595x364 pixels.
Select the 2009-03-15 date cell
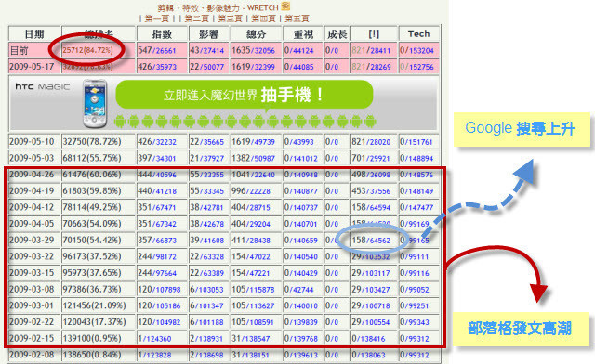pos(34,273)
